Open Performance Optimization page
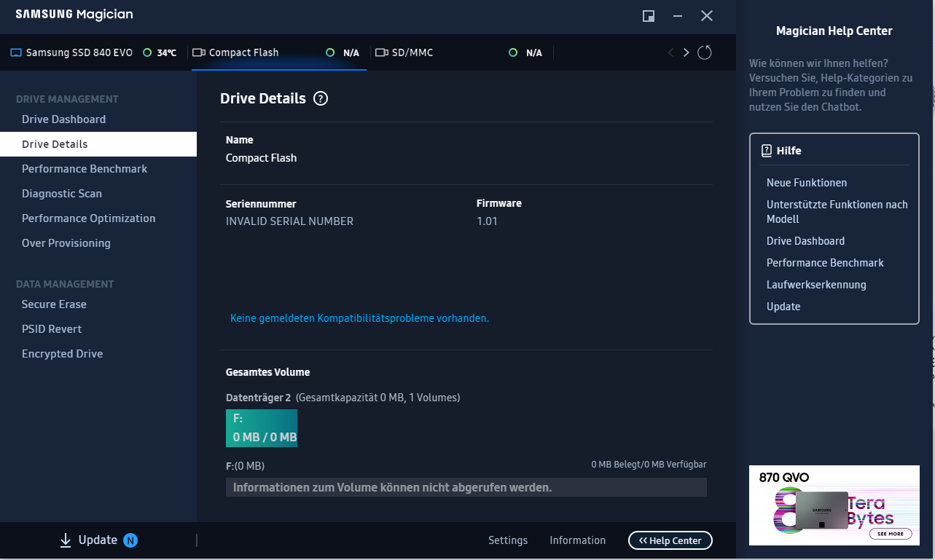The width and height of the screenshot is (935, 560). point(89,218)
